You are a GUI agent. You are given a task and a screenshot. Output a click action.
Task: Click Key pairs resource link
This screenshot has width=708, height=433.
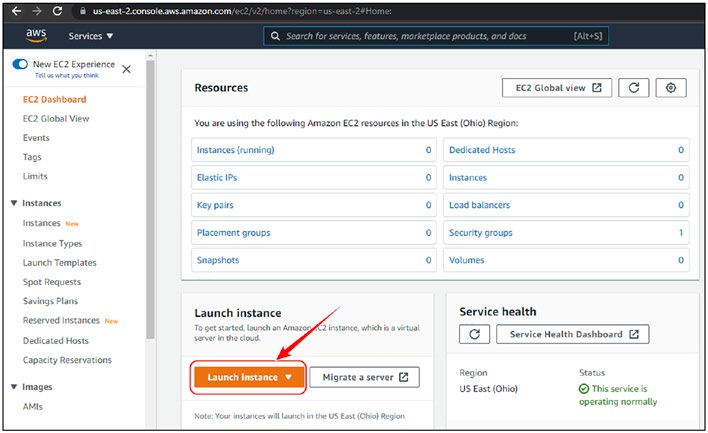[215, 205]
